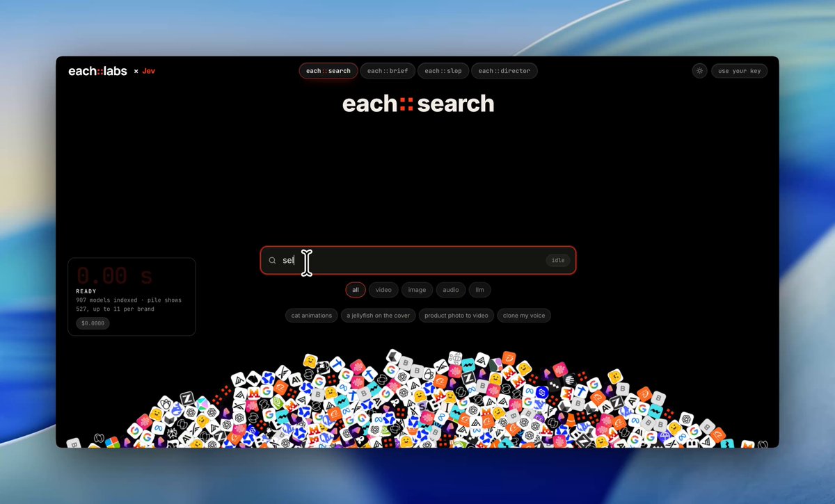835x504 pixels.
Task: Click the large each::search heading
Action: pyautogui.click(x=418, y=104)
